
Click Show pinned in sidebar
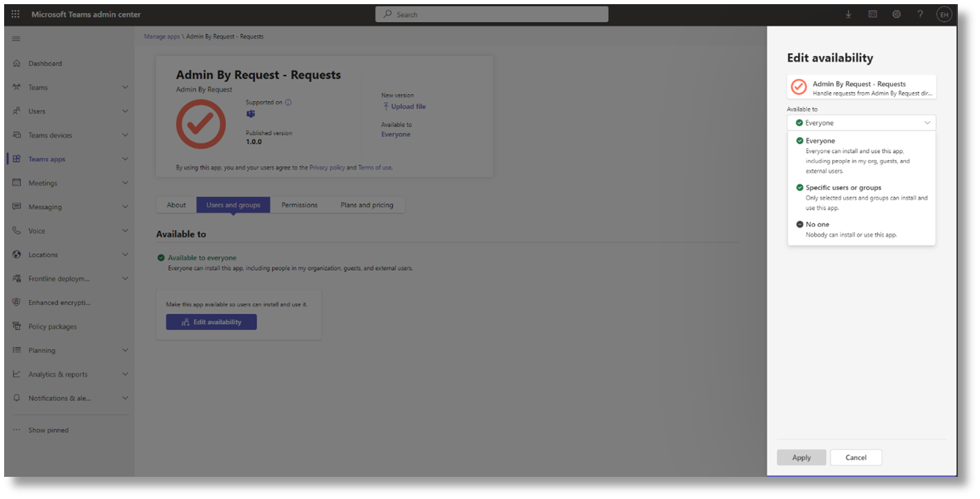pyautogui.click(x=48, y=430)
